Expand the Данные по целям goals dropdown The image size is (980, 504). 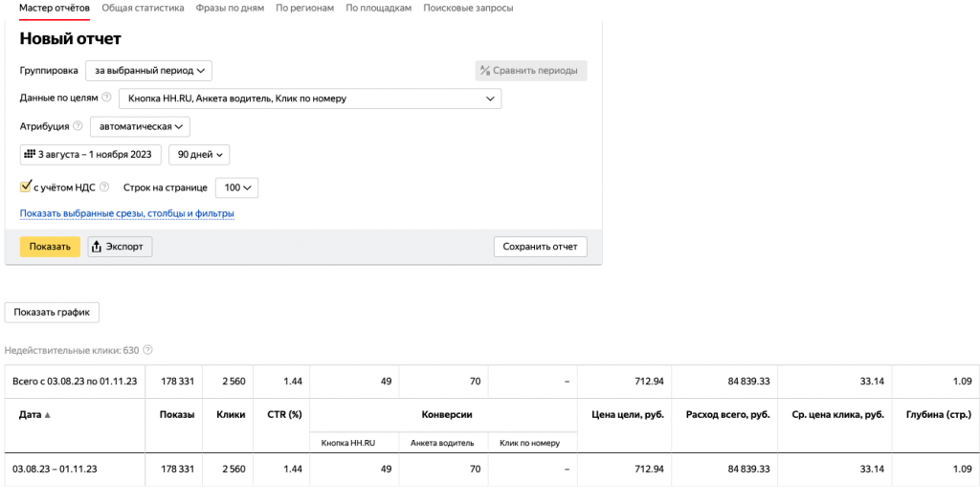point(309,99)
